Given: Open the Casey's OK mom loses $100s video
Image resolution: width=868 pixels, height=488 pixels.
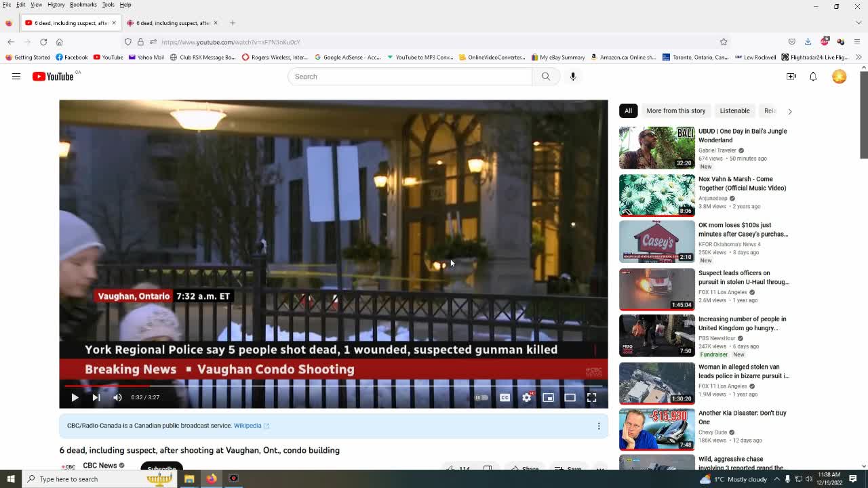Looking at the screenshot, I should [743, 230].
